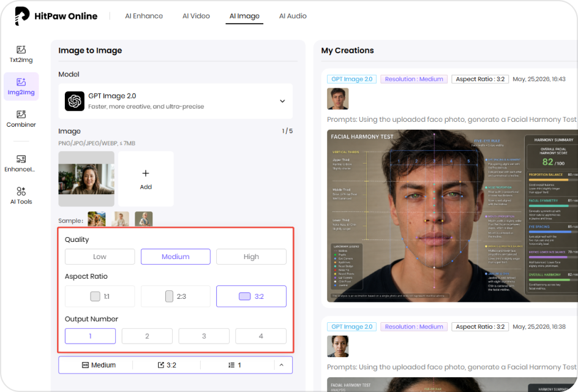Open the Txt2Img tool in sidebar
Viewport: 578px width, 392px height.
click(x=21, y=55)
